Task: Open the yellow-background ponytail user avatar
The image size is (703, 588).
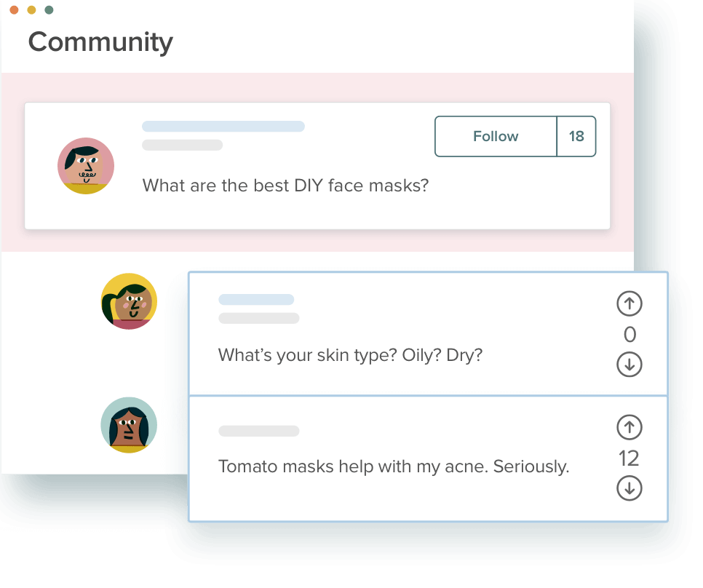Action: [x=129, y=301]
